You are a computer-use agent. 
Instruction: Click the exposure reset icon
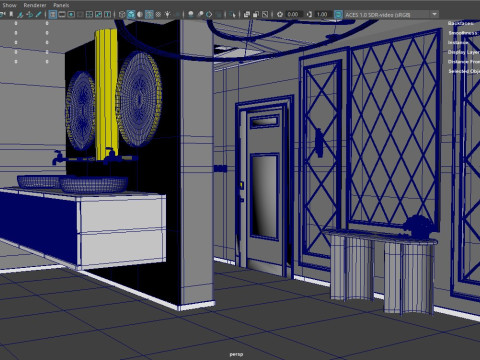[x=280, y=14]
